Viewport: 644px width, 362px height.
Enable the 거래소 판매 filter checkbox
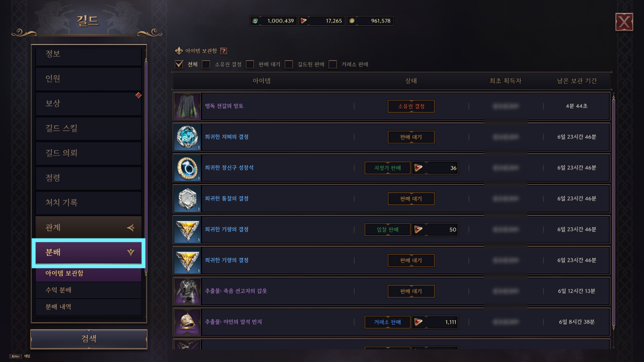(333, 64)
